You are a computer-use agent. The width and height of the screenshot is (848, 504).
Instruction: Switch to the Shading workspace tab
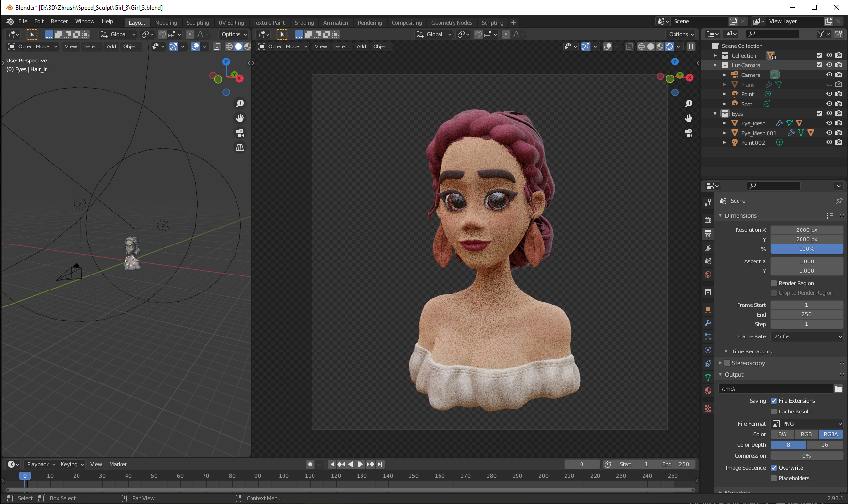304,23
